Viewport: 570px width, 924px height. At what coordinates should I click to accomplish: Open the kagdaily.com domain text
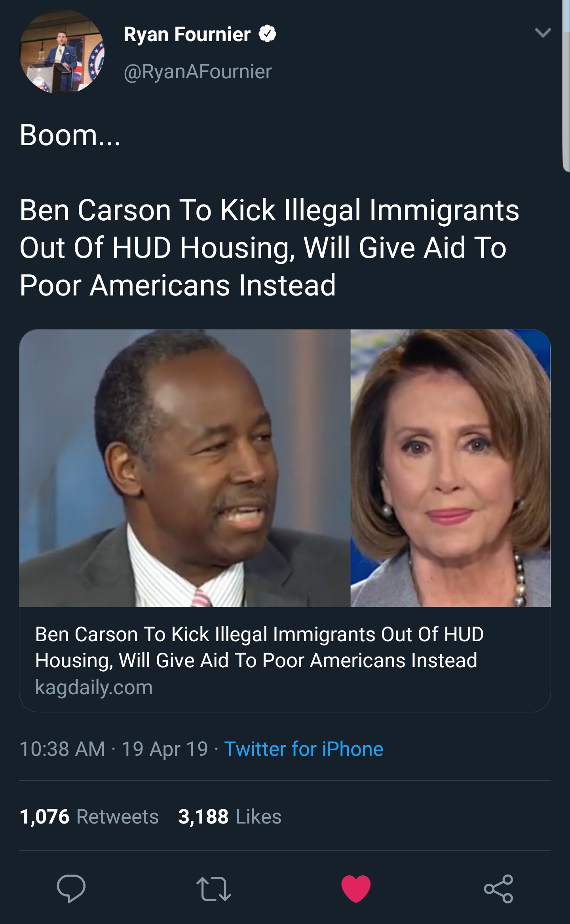click(94, 687)
